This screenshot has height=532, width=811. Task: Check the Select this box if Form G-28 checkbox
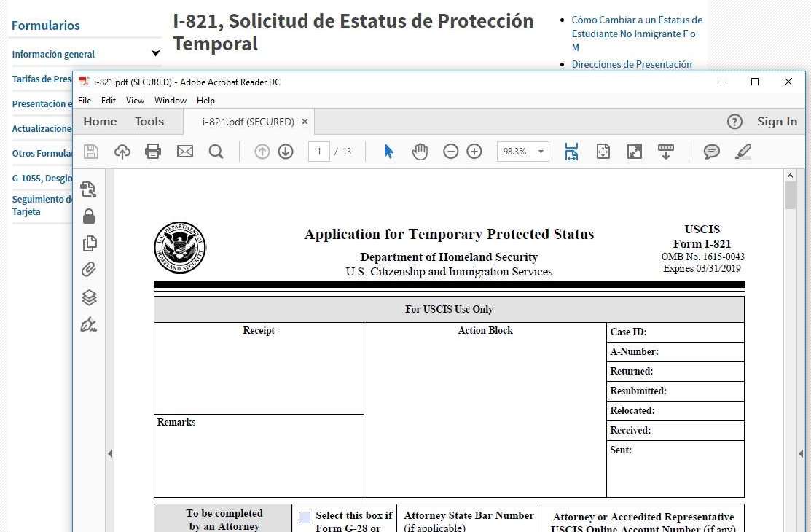point(305,517)
